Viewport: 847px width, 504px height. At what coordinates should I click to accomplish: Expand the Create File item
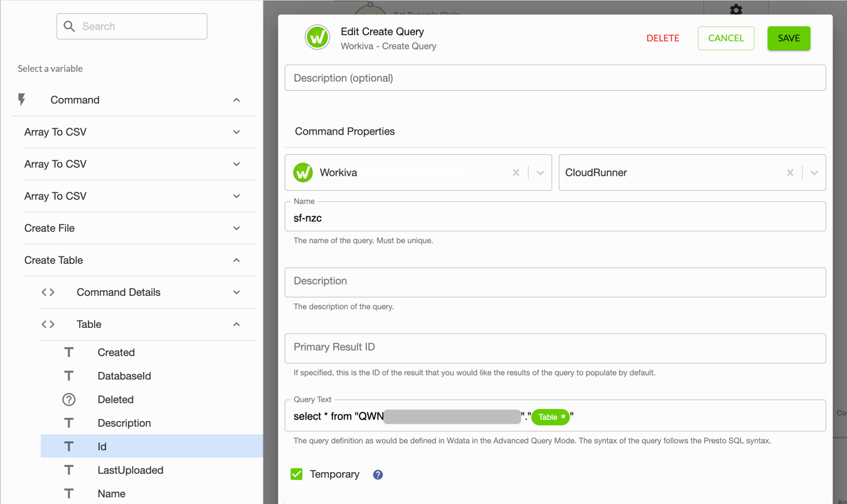coord(237,228)
